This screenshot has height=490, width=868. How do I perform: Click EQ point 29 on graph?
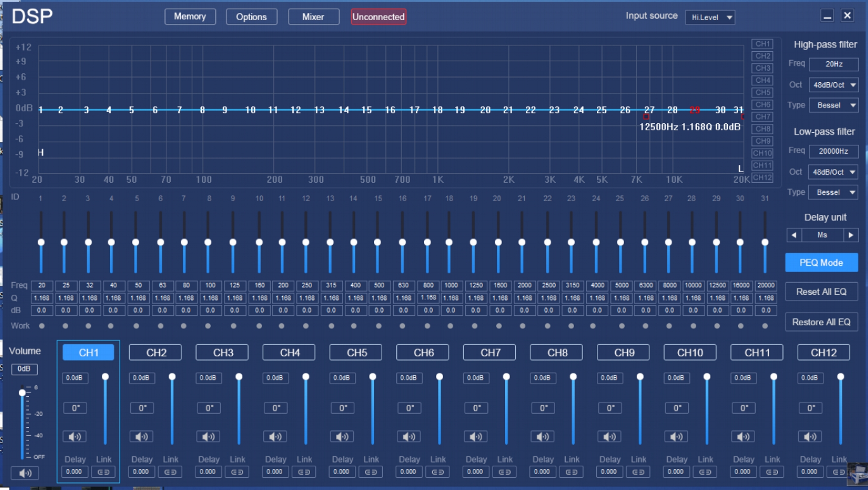click(x=695, y=110)
